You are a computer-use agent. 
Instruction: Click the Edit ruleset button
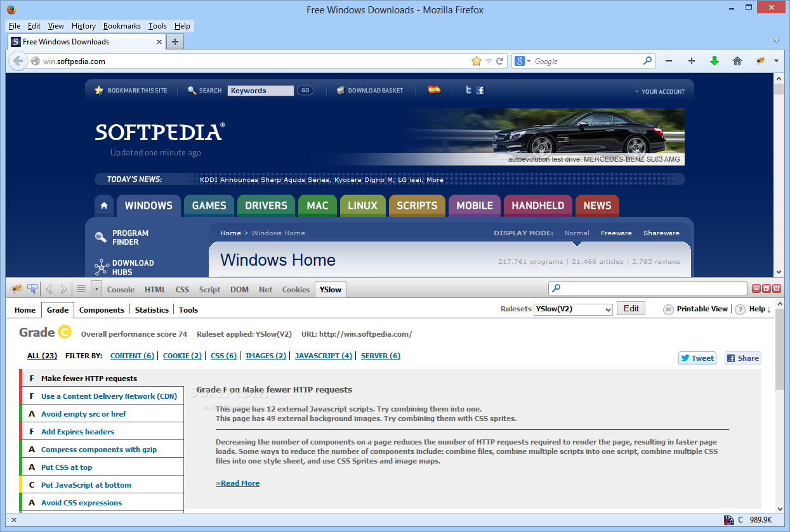pyautogui.click(x=631, y=308)
